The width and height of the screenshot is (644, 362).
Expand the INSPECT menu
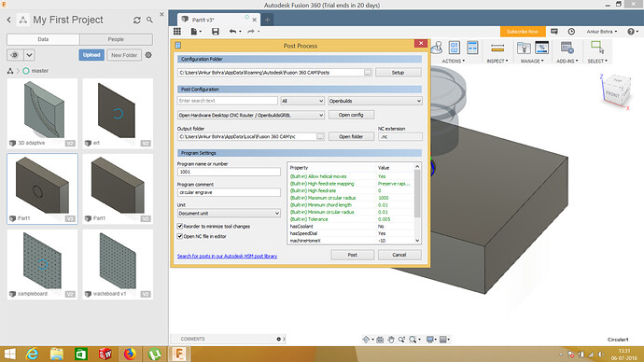[x=497, y=61]
